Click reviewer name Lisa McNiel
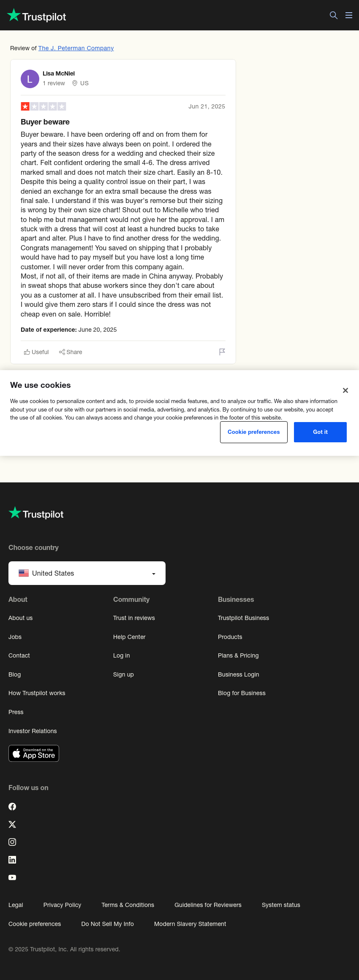 (x=59, y=73)
